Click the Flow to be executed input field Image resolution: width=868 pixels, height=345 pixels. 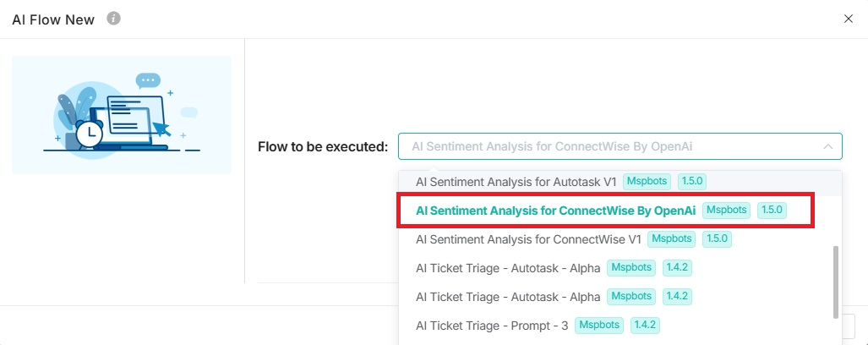[609, 146]
